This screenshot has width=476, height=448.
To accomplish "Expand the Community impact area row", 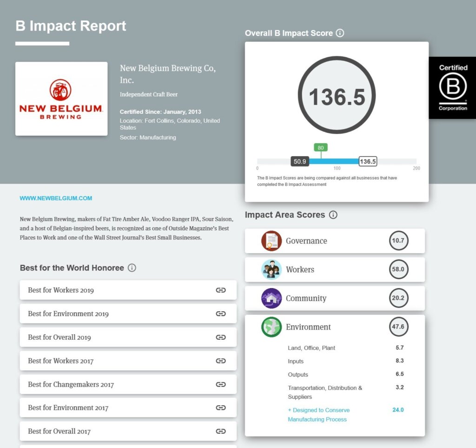I will (335, 298).
